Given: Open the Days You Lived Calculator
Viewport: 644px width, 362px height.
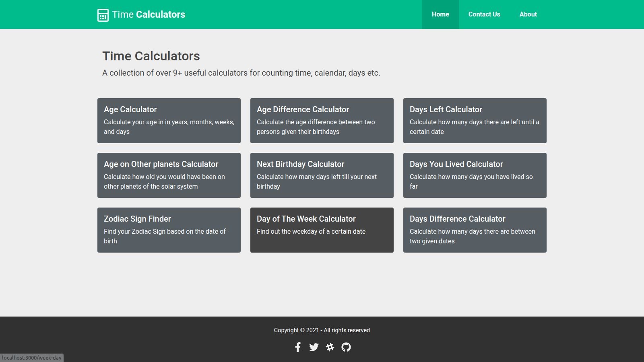Looking at the screenshot, I should [x=475, y=175].
